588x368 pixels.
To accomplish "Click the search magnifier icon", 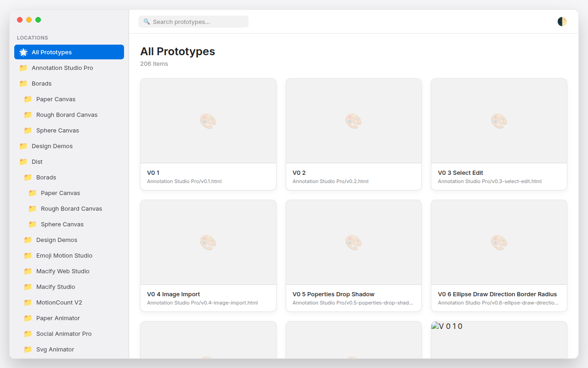I will 147,22.
